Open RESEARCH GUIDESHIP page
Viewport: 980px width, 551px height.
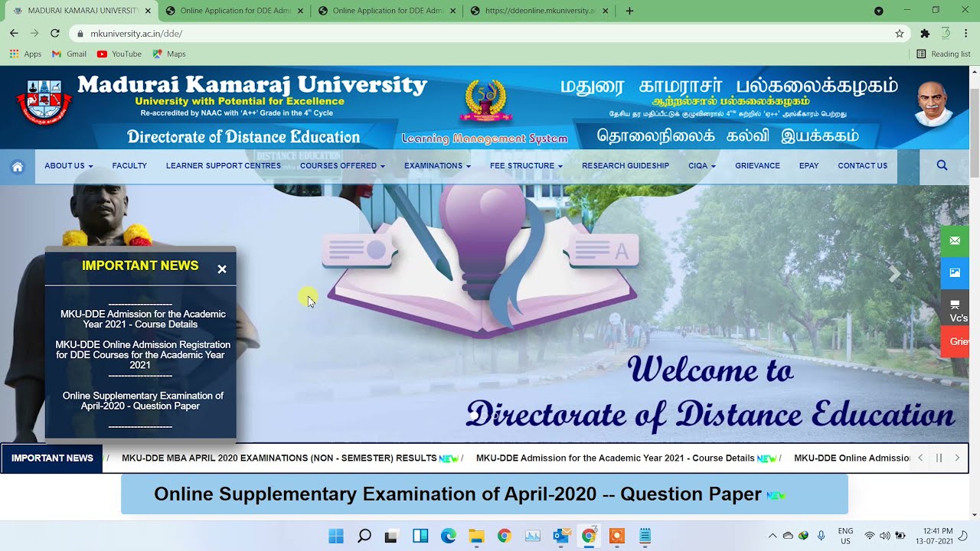pos(626,166)
